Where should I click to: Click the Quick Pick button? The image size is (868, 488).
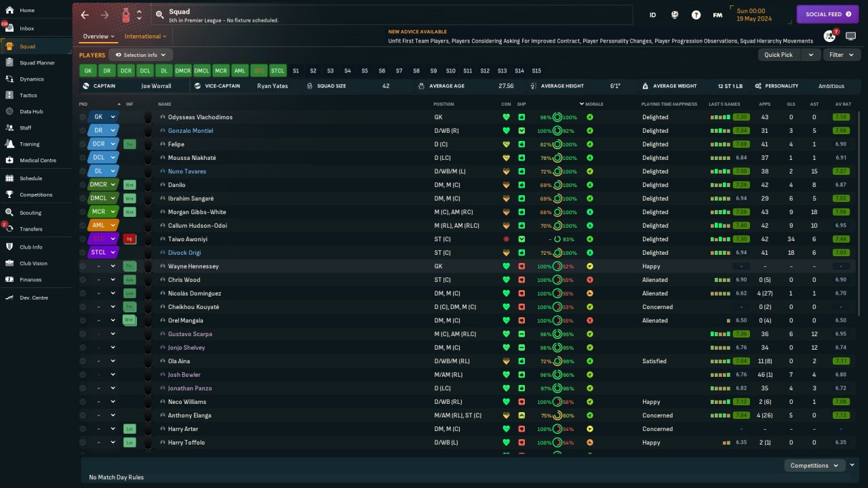778,55
